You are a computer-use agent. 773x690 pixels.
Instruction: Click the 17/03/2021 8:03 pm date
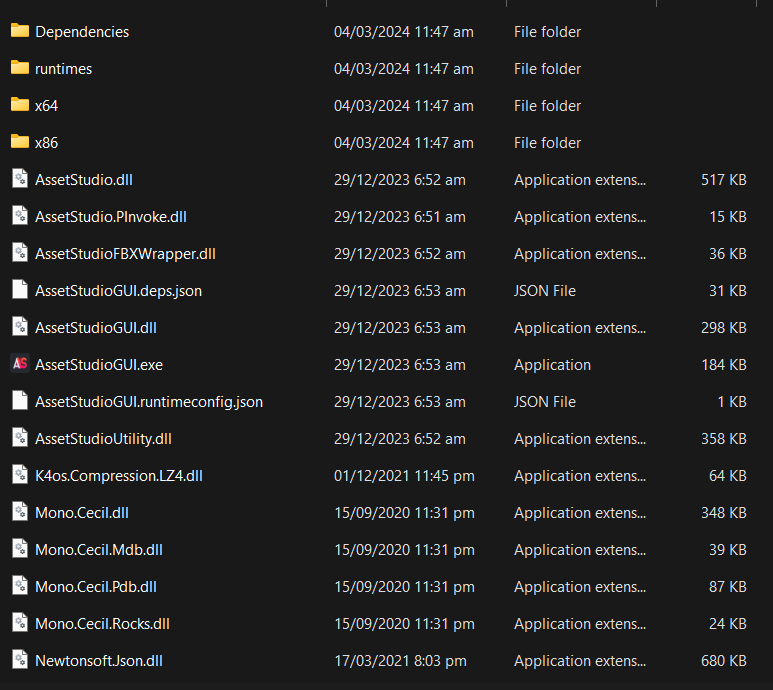[x=400, y=660]
